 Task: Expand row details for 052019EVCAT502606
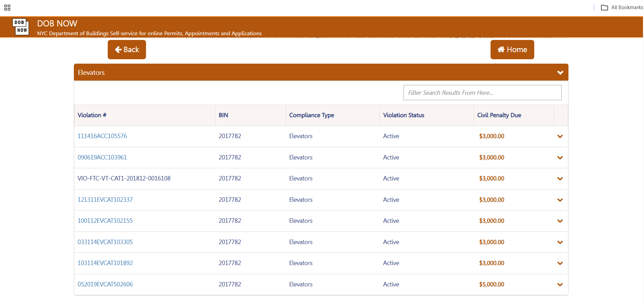click(560, 285)
